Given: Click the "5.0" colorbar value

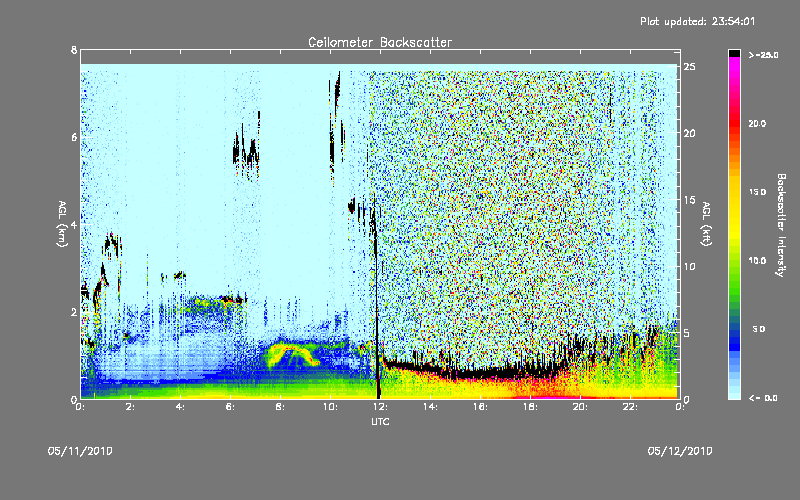Looking at the screenshot, I should (759, 329).
